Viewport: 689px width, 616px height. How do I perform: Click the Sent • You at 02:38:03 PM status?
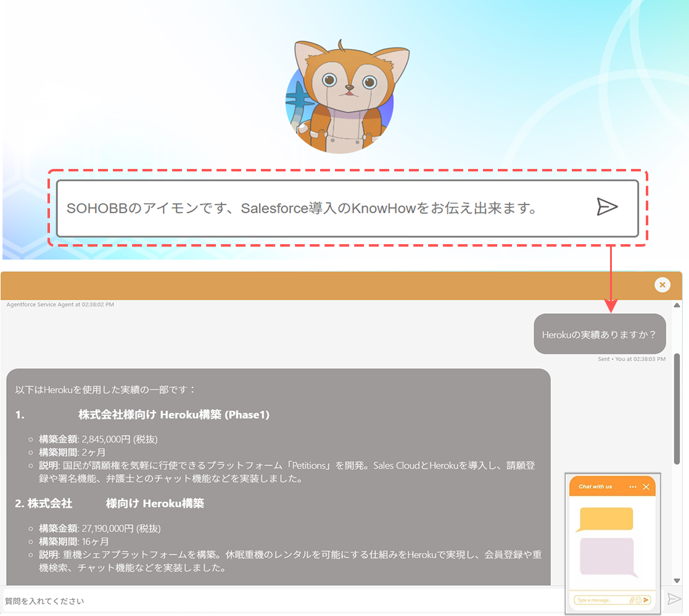pyautogui.click(x=632, y=359)
